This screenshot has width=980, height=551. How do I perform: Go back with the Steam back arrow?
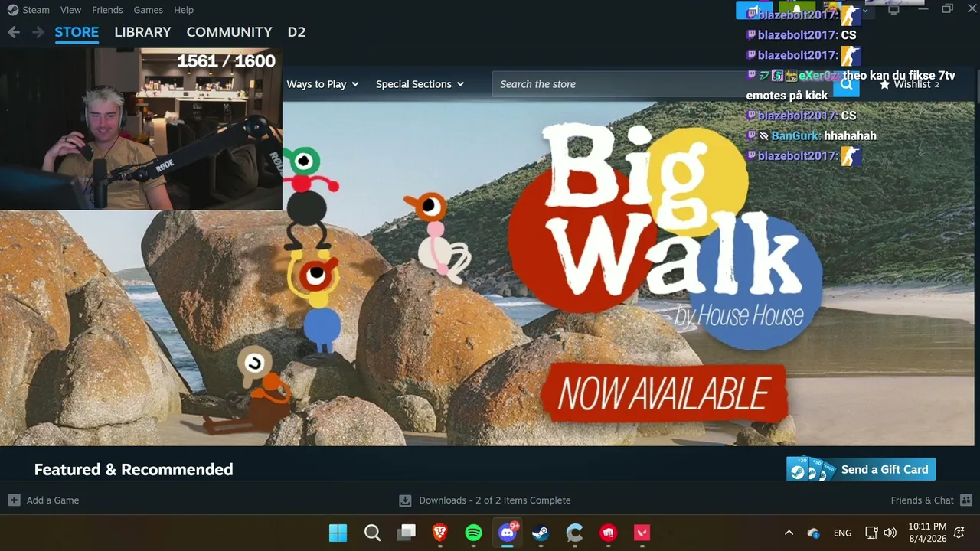pyautogui.click(x=13, y=32)
